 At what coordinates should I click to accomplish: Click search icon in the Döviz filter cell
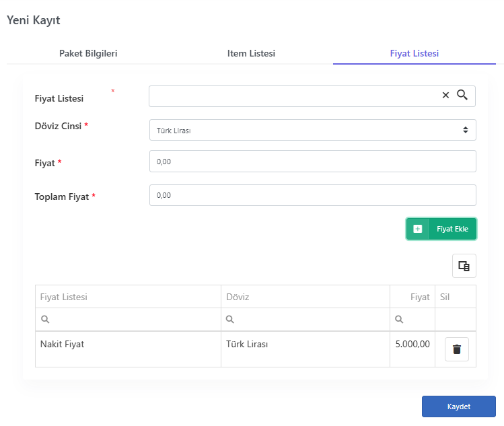tap(230, 319)
